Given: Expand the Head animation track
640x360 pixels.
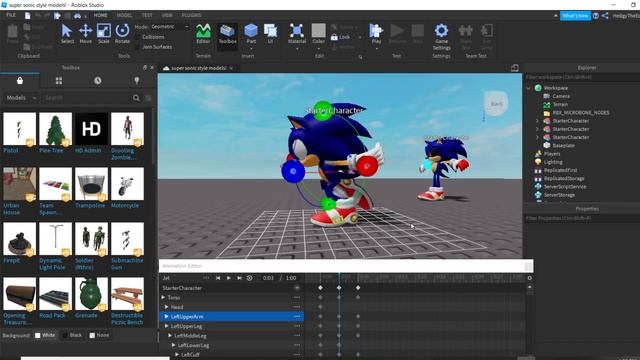Looking at the screenshot, I should [167, 307].
